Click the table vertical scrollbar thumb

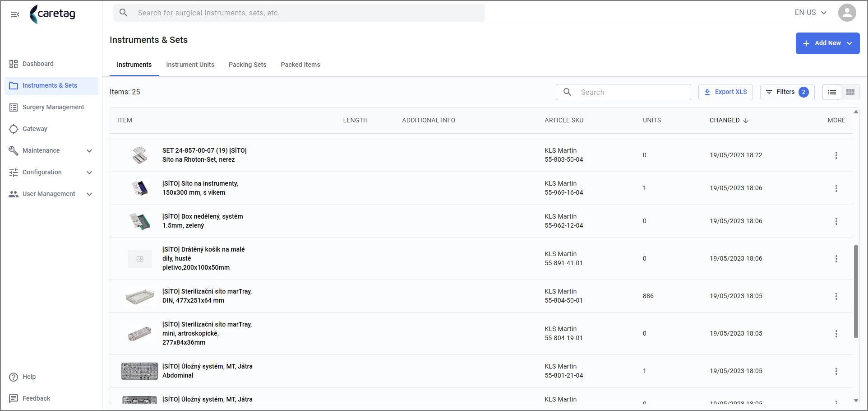856,291
